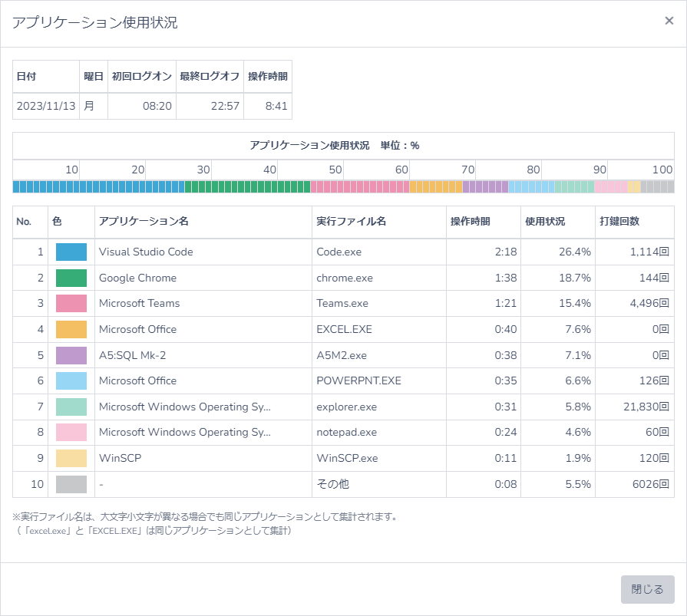Viewport: 687px width, 616px height.
Task: Click the chrome.exe file name
Action: 345,278
